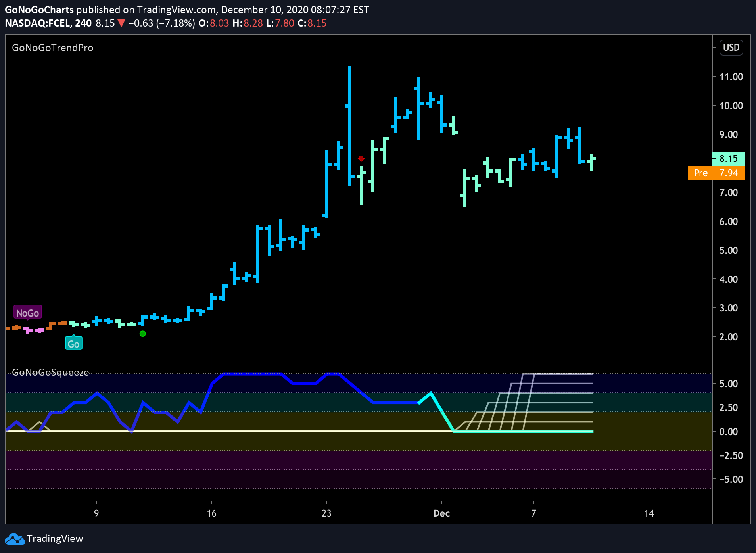Click the Dec date label on time axis
Viewport: 756px width, 553px height.
click(441, 513)
